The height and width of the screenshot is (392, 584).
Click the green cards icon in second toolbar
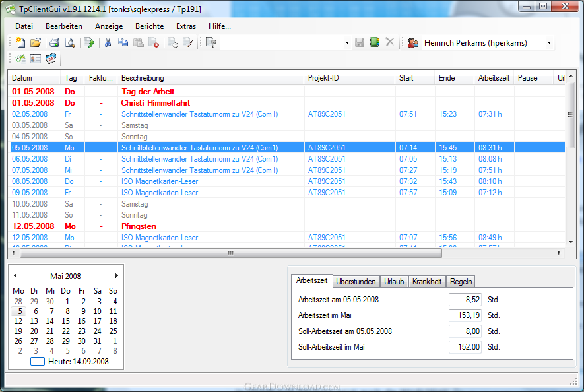pyautogui.click(x=20, y=59)
